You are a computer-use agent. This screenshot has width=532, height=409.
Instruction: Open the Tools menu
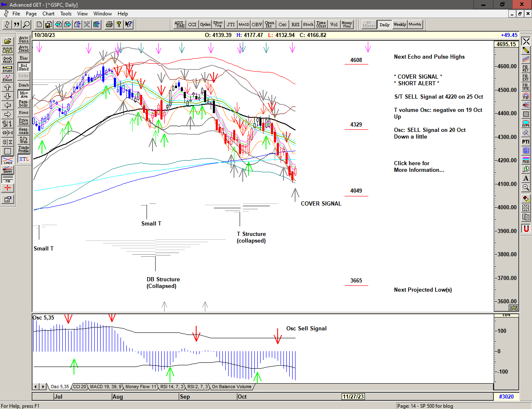coord(66,14)
